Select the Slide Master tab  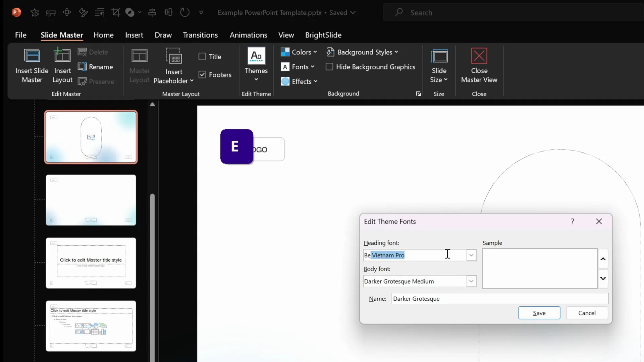click(x=62, y=35)
